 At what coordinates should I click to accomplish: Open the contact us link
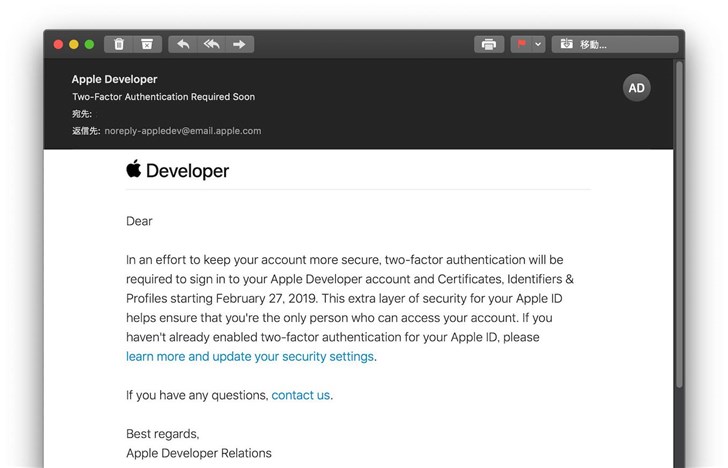301,395
